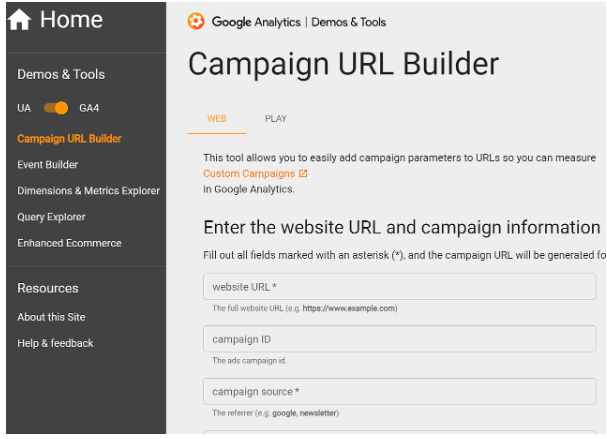This screenshot has height=439, width=607.
Task: Click the Demos & Tools header text
Action: point(348,22)
